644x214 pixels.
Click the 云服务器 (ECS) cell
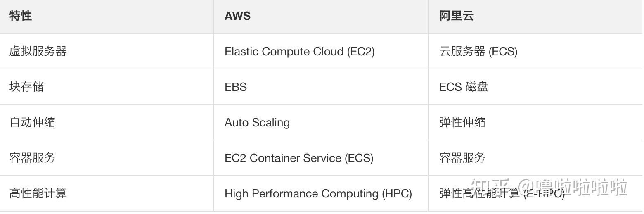(478, 52)
